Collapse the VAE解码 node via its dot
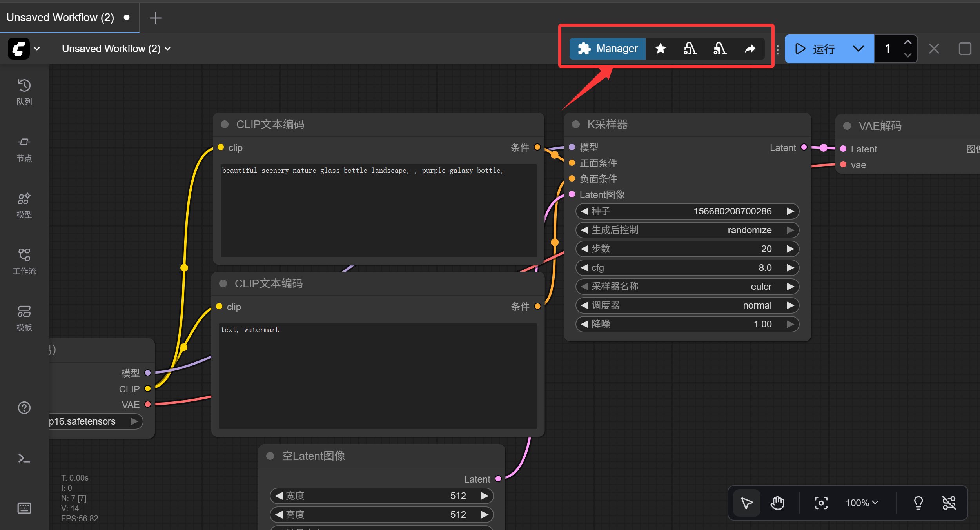The height and width of the screenshot is (530, 980). coord(847,126)
